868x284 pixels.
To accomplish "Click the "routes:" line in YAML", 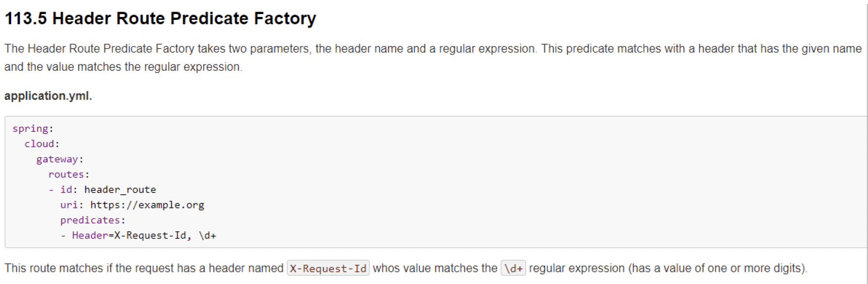I will (x=69, y=174).
